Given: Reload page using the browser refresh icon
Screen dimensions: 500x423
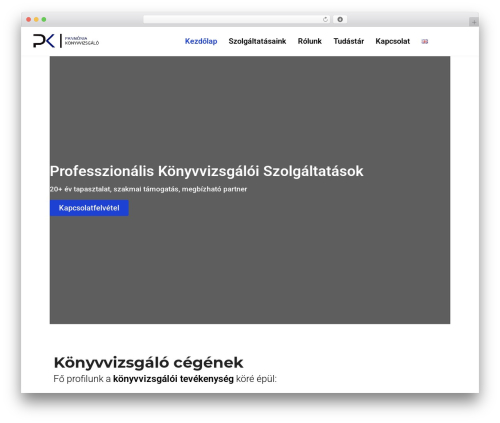Looking at the screenshot, I should pyautogui.click(x=325, y=19).
